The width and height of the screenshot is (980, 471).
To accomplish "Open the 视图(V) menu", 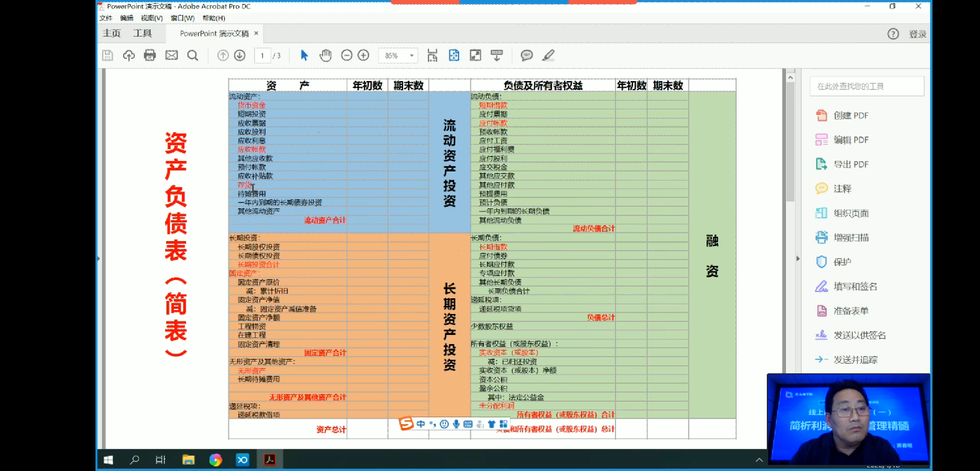I will tap(152, 18).
